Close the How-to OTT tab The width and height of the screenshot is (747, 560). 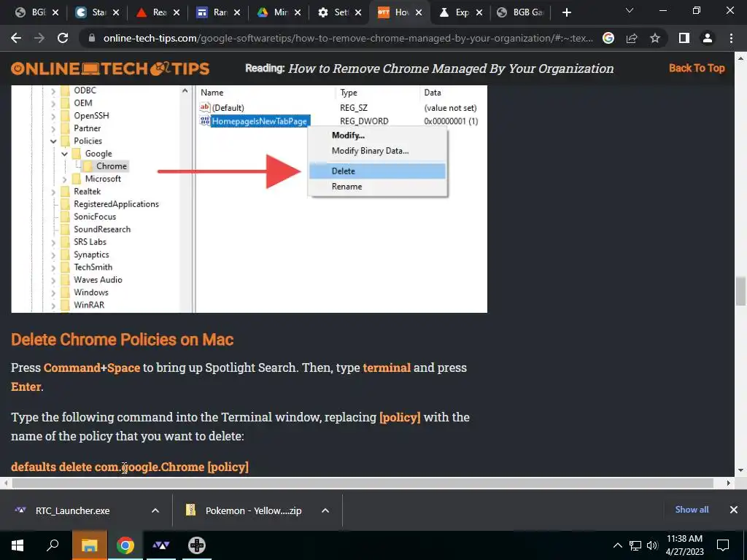click(419, 12)
